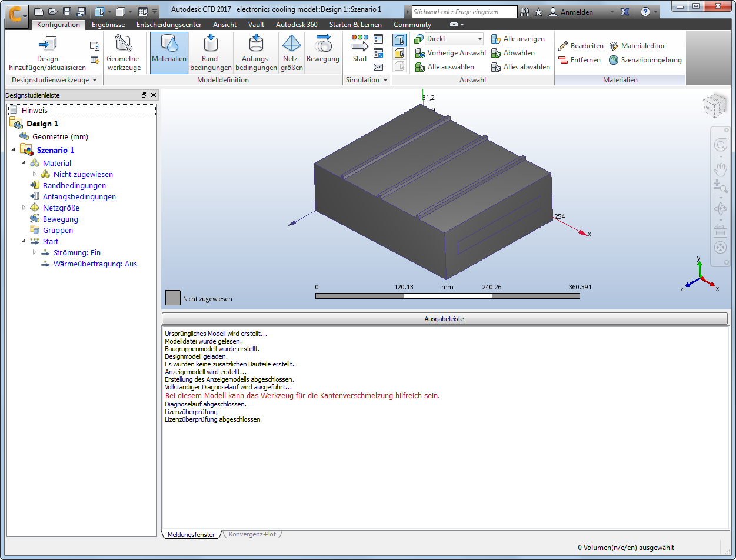736x560 pixels.
Task: Switch to the Konvergenz-Plot tab
Action: (252, 535)
